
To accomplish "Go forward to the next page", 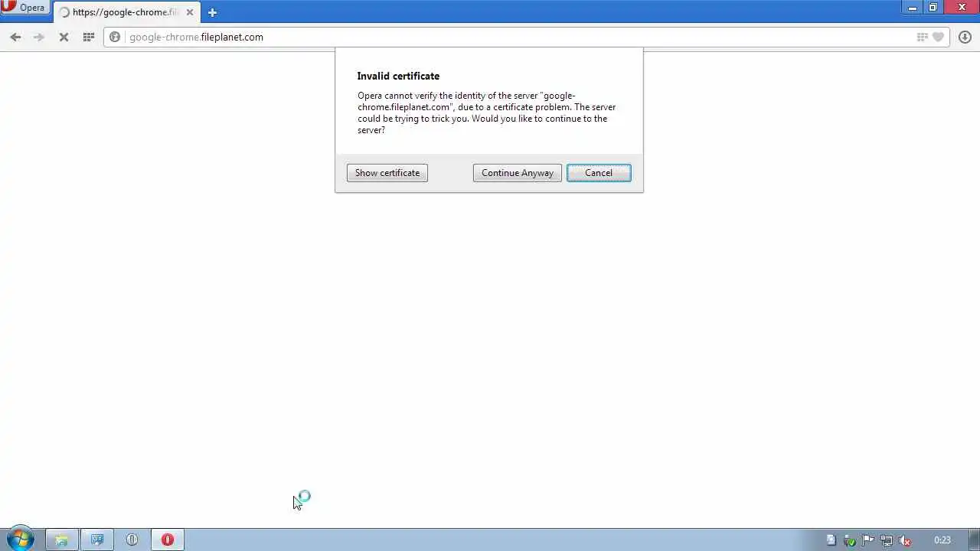I will point(39,37).
